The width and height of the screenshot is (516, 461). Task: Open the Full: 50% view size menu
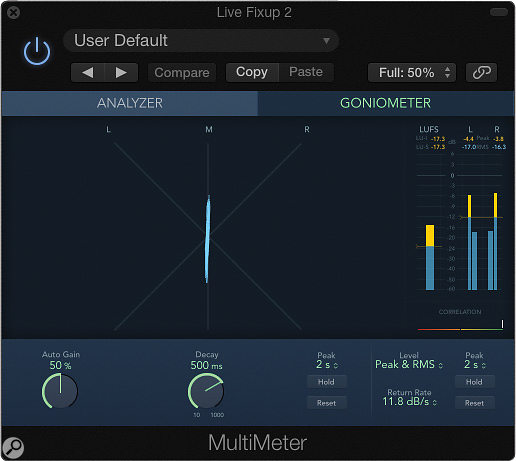point(412,72)
